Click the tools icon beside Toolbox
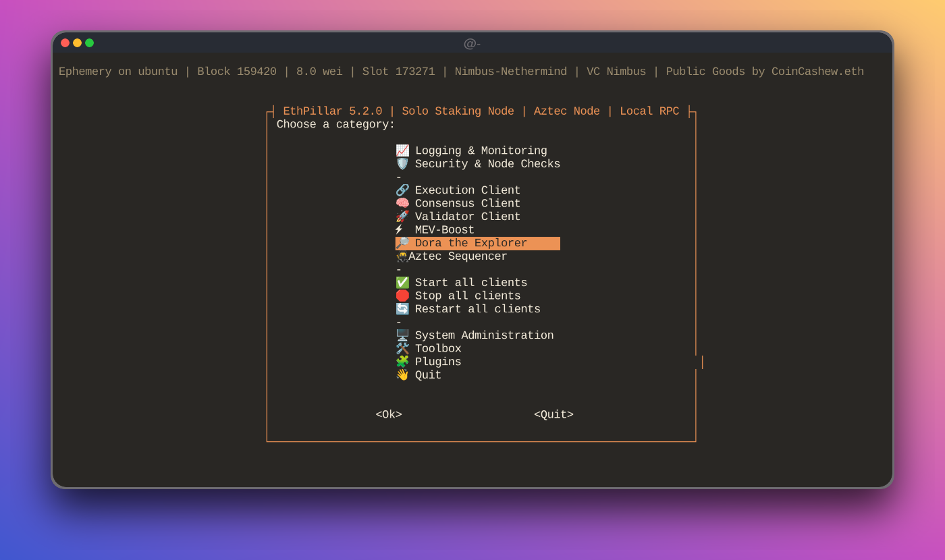 coord(402,349)
